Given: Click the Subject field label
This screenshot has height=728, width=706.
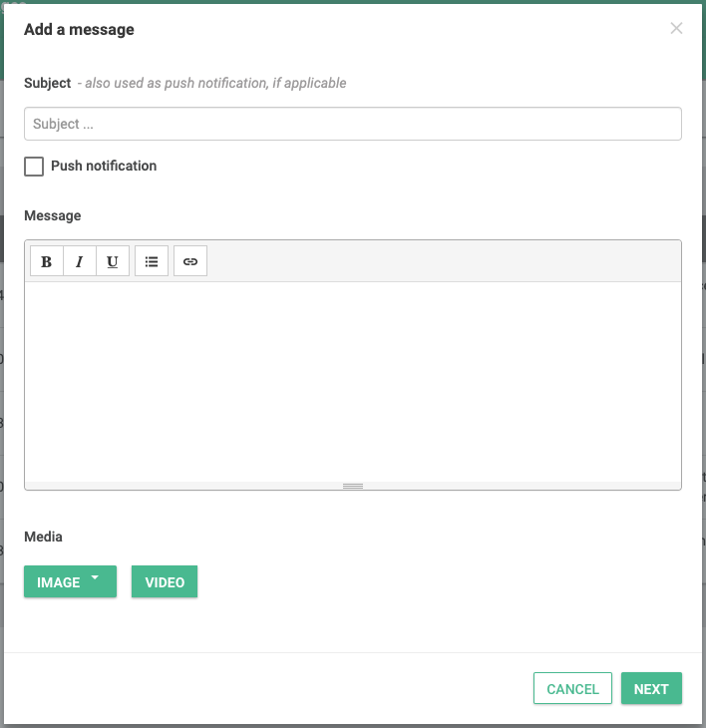Looking at the screenshot, I should [x=47, y=83].
